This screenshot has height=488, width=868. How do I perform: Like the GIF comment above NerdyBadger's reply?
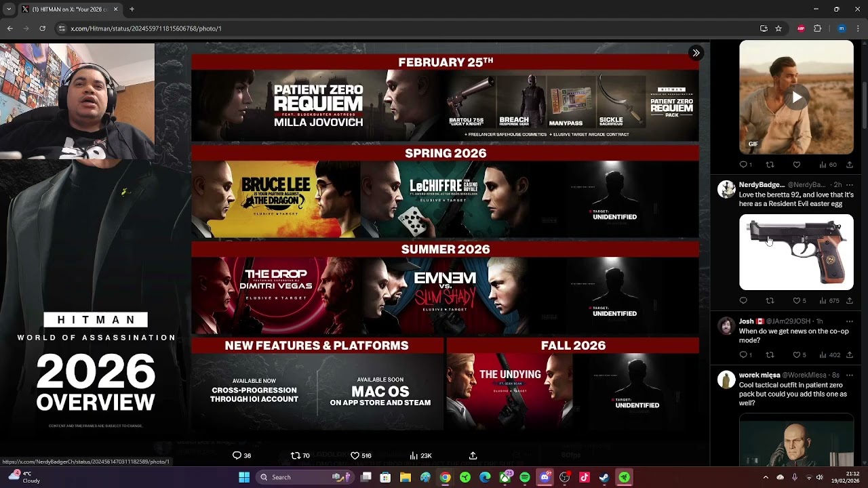pyautogui.click(x=797, y=165)
